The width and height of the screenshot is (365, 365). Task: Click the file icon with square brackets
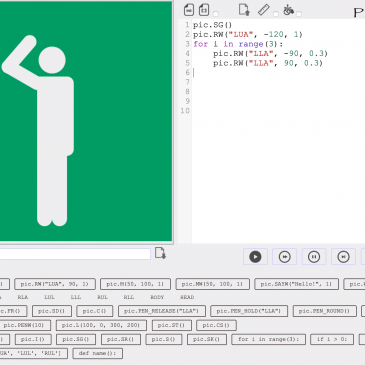(204, 10)
